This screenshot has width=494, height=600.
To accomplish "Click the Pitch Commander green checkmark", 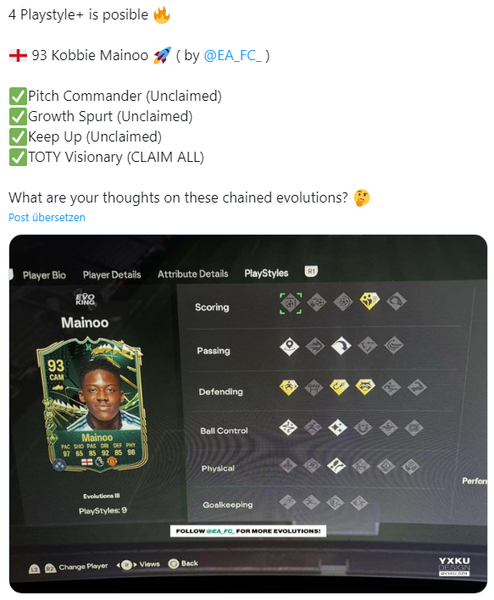I will coord(18,96).
